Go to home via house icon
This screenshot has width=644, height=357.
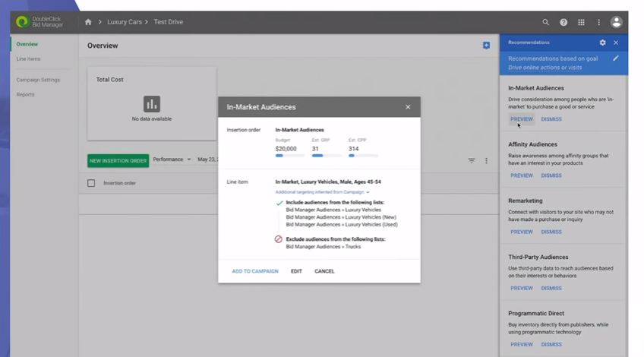pyautogui.click(x=88, y=22)
